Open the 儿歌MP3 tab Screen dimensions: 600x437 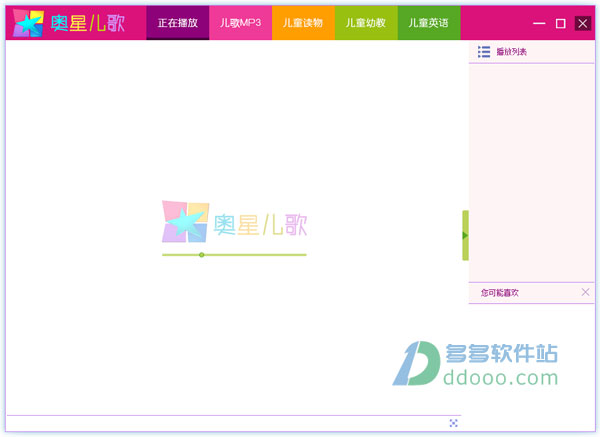[240, 23]
